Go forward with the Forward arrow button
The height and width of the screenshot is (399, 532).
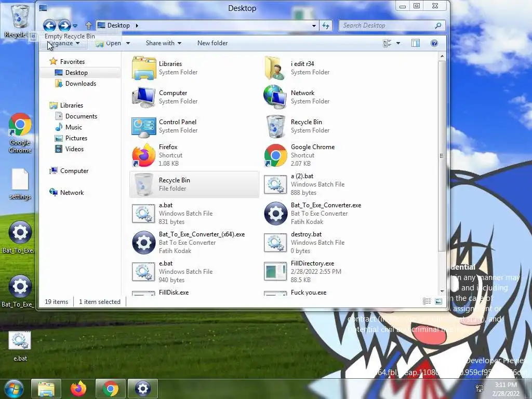click(x=64, y=25)
